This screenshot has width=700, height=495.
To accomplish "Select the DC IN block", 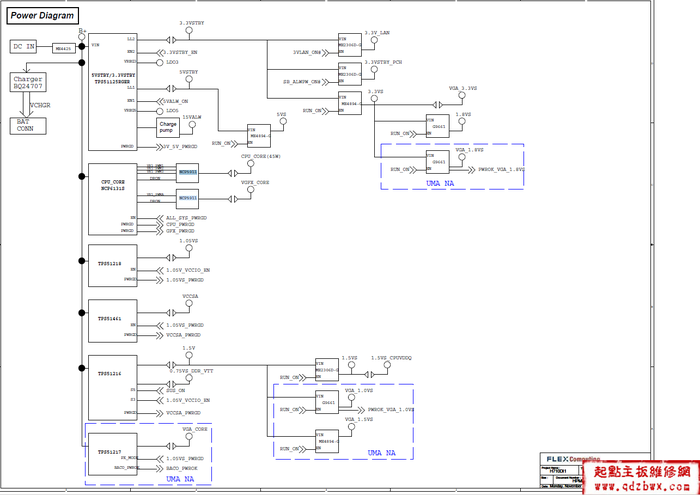I will [26, 47].
